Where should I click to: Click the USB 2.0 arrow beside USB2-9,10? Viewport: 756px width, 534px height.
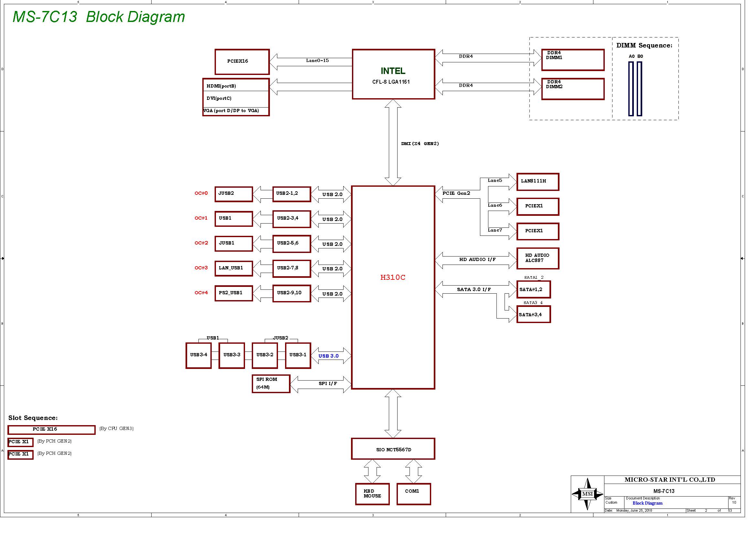coord(331,294)
